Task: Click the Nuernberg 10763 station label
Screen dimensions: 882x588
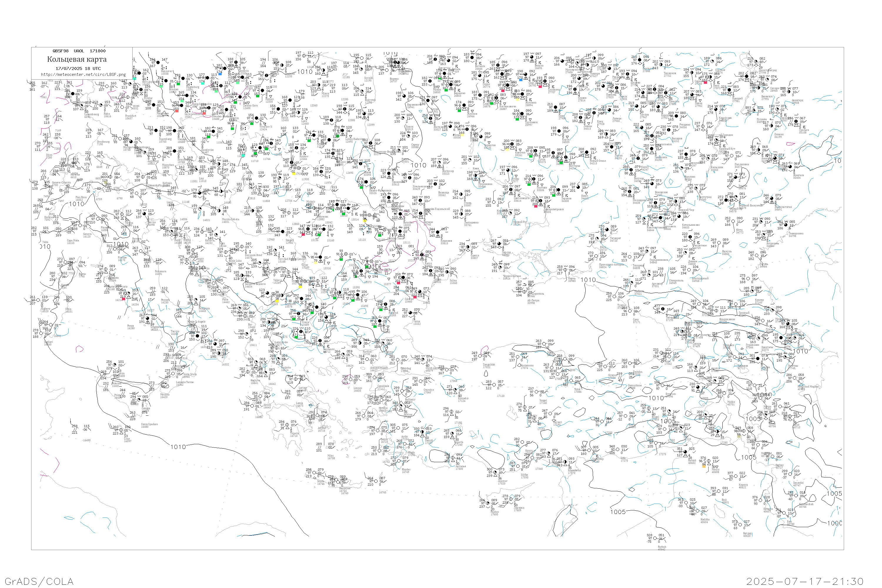Action: [x=165, y=140]
